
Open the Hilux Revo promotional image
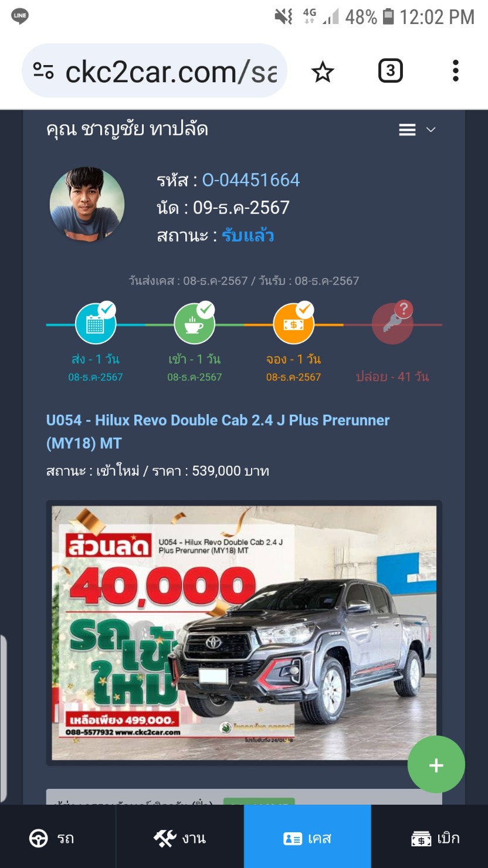point(244,633)
